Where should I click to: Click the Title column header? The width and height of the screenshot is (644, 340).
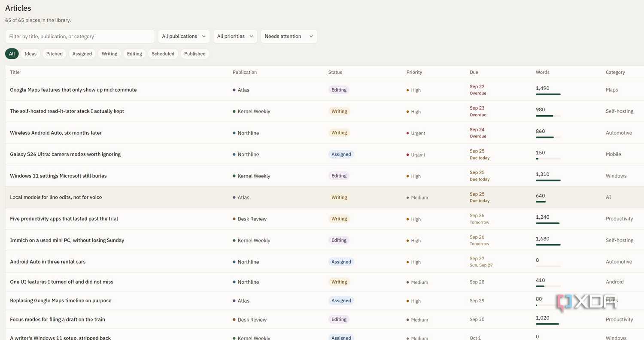click(15, 72)
